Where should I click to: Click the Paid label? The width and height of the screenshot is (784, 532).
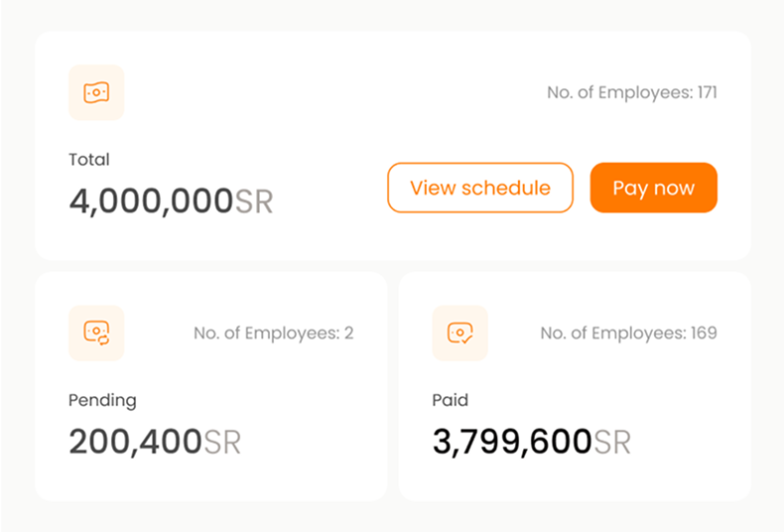[x=450, y=400]
